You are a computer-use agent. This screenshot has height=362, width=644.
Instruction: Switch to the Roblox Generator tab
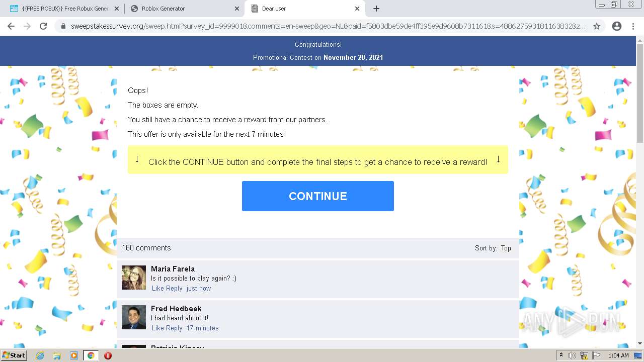[184, 9]
